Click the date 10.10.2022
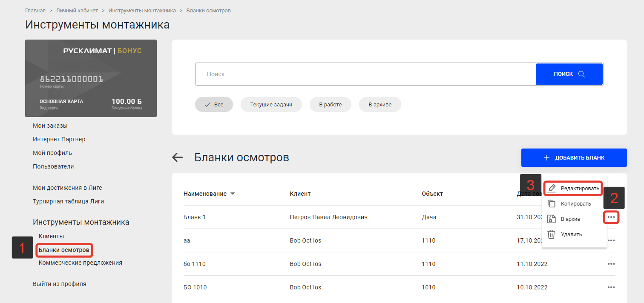644x303 pixels. 532,287
